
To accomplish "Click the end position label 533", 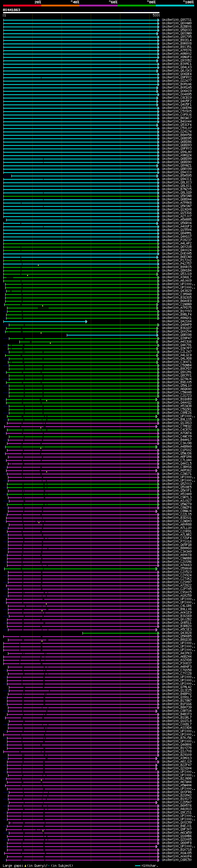I will [155, 15].
